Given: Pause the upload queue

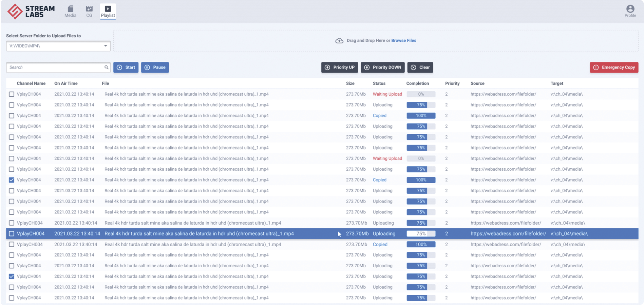Looking at the screenshot, I should [155, 68].
